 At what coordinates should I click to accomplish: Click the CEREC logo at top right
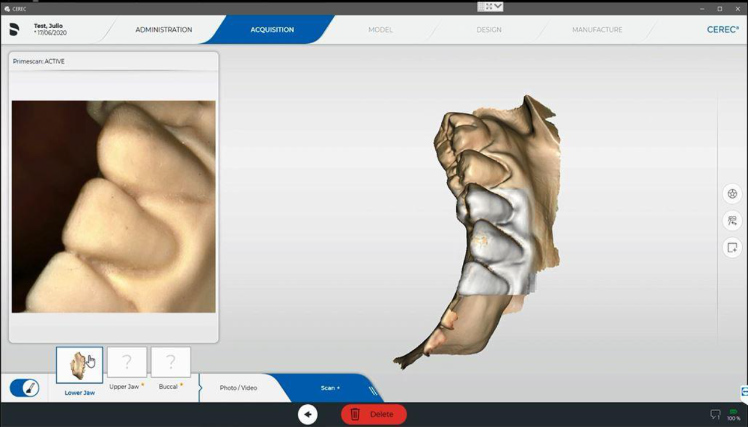[x=723, y=30]
